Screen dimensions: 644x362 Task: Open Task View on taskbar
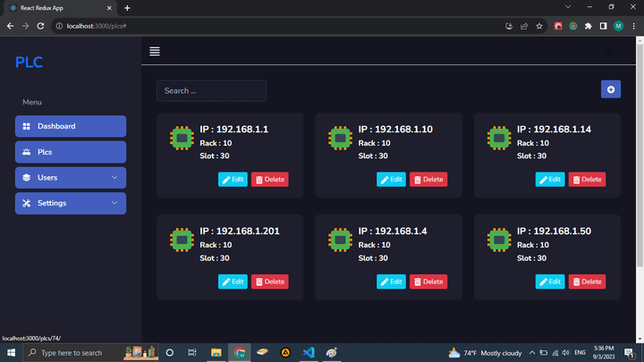tap(191, 352)
